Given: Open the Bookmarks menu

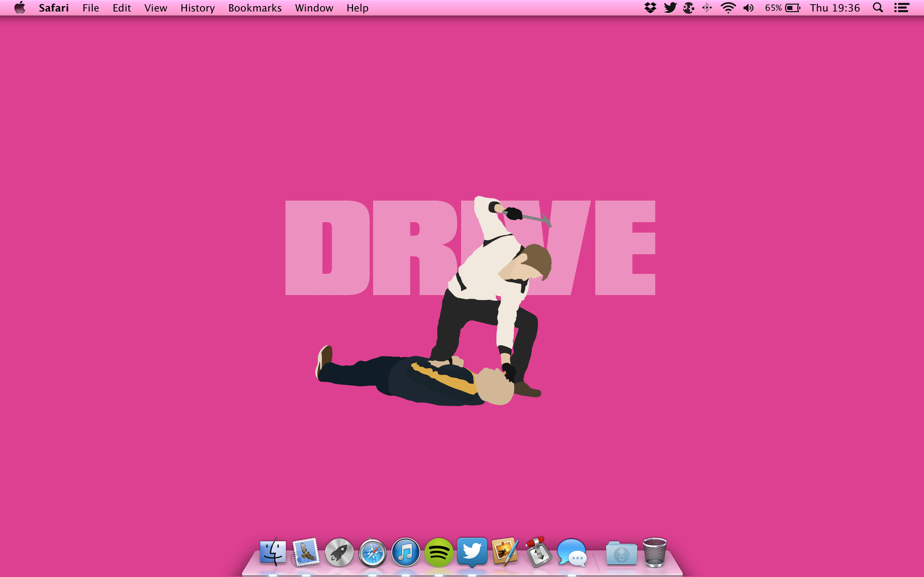Looking at the screenshot, I should coord(255,8).
